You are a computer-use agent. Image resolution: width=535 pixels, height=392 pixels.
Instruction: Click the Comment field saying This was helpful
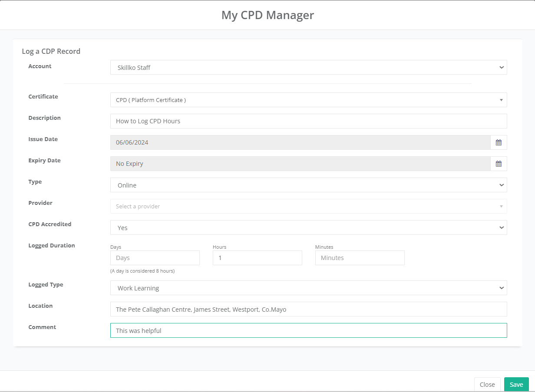308,330
